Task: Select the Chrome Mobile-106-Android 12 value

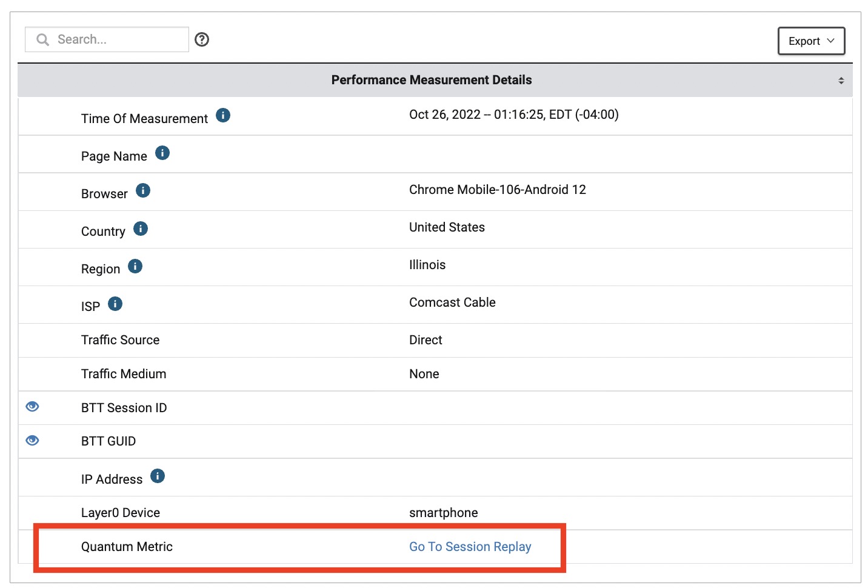Action: [x=497, y=190]
